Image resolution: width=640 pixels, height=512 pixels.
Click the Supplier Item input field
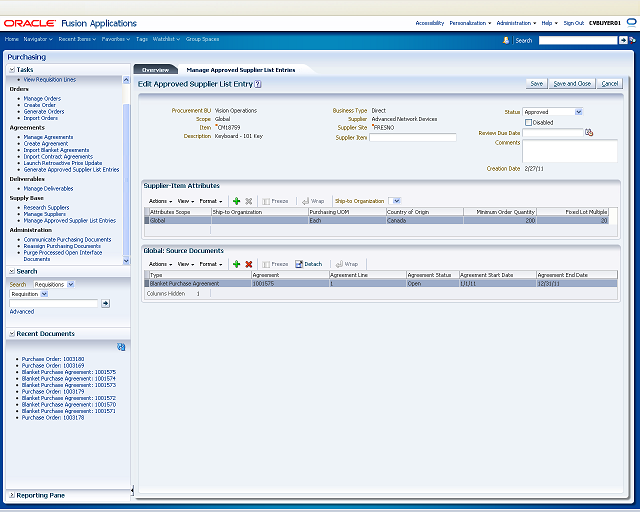pos(413,138)
